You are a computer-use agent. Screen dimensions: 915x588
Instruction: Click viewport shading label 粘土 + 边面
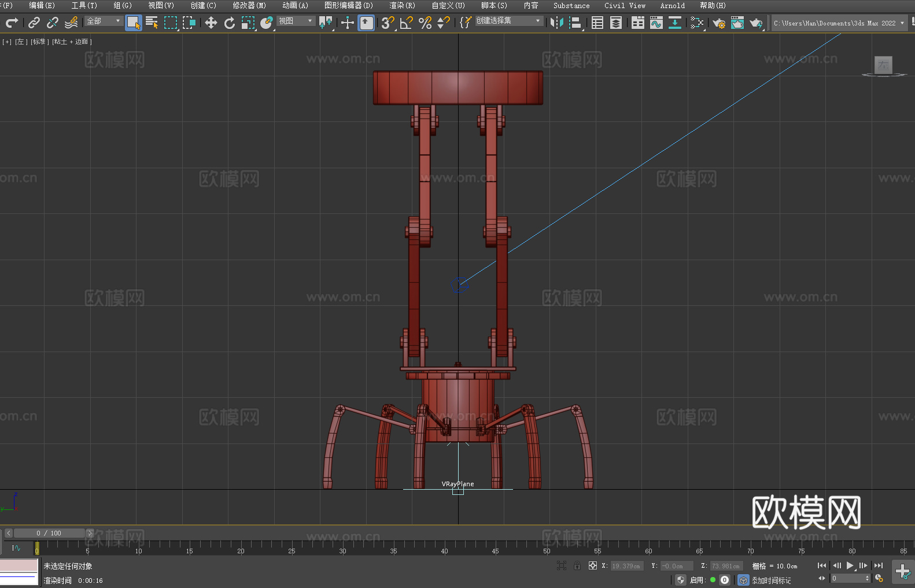pyautogui.click(x=72, y=42)
